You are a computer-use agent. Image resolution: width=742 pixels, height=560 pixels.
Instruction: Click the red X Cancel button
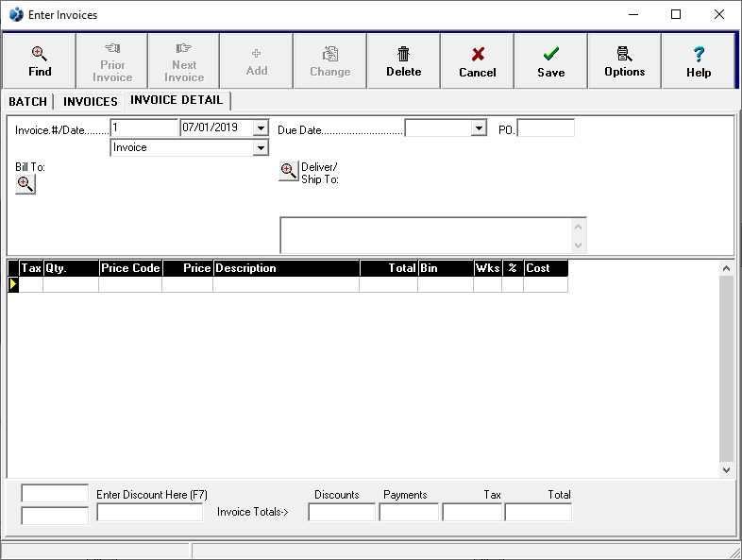pyautogui.click(x=477, y=61)
